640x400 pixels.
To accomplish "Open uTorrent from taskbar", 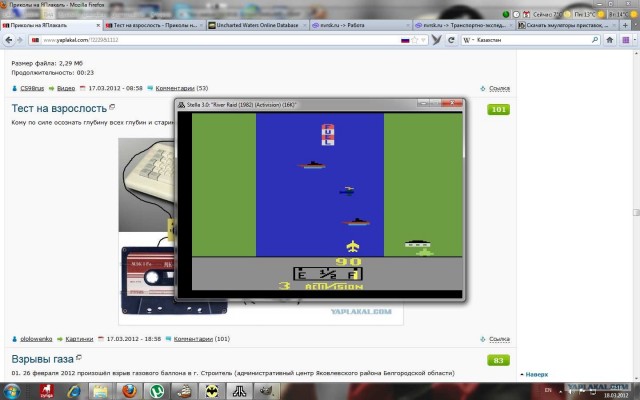I will click(157, 391).
